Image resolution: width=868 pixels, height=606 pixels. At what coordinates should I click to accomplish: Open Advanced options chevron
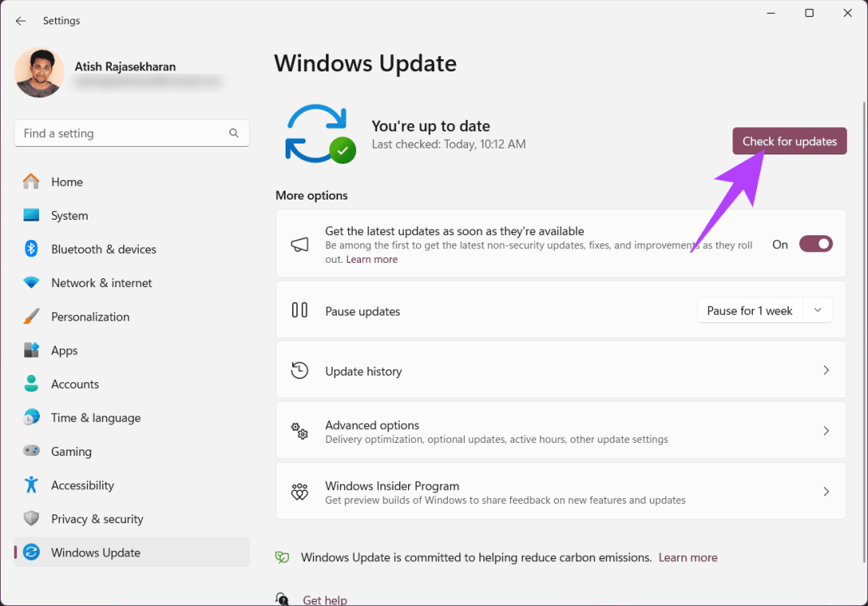tap(826, 431)
